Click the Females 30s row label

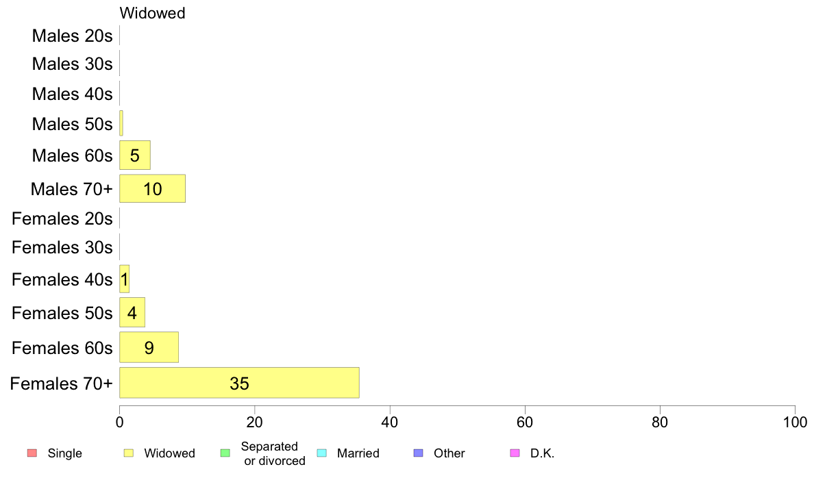click(62, 248)
